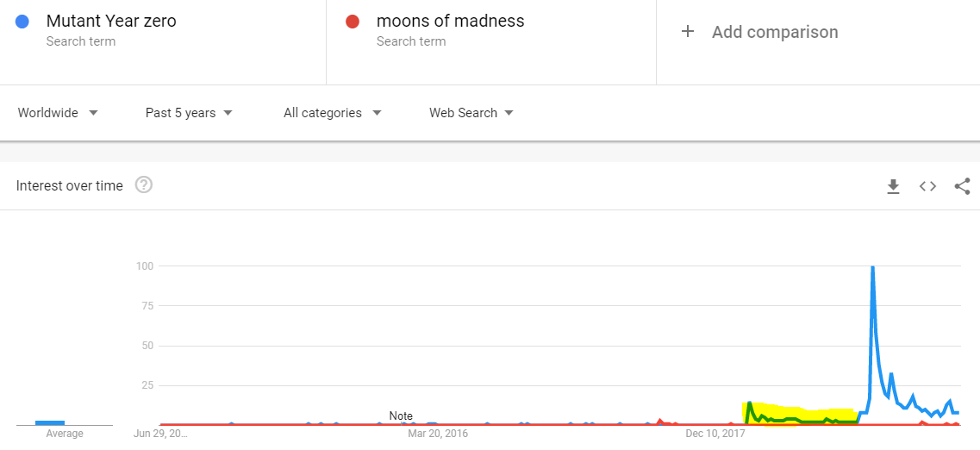Open the All categories dropdown
The height and width of the screenshot is (450, 980).
[332, 113]
